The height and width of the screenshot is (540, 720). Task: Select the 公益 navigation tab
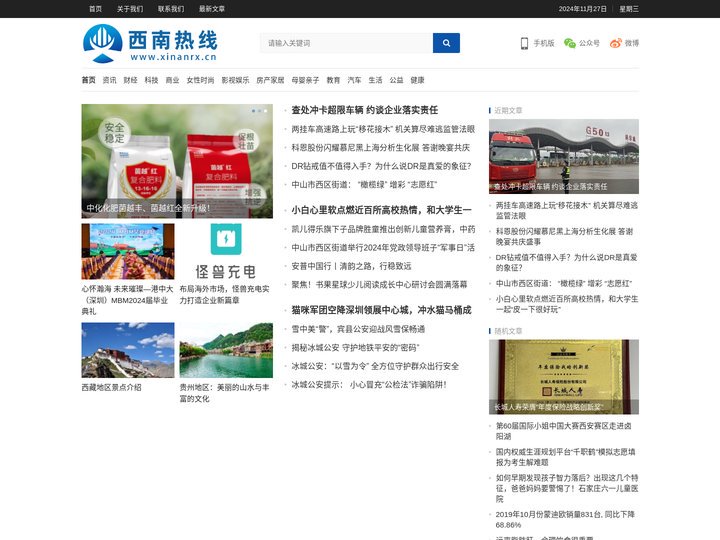coord(396,80)
